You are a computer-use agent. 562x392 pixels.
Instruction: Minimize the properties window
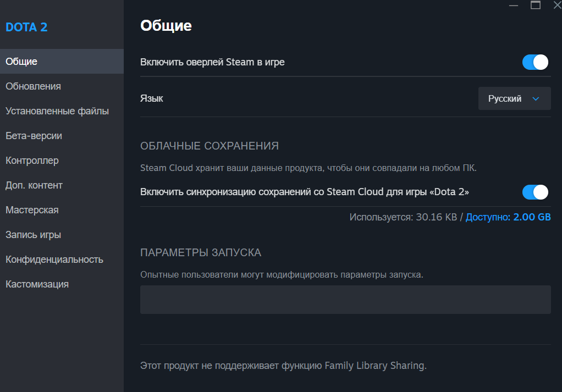(x=514, y=5)
